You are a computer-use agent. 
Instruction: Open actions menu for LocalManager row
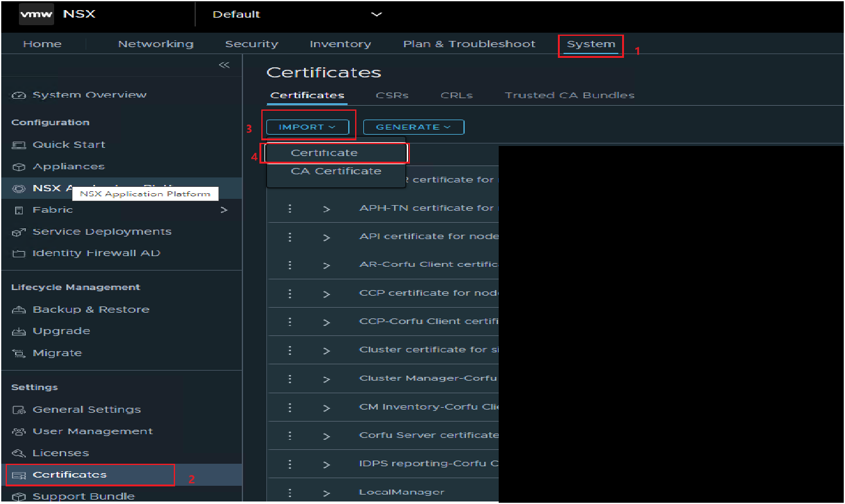pyautogui.click(x=290, y=492)
